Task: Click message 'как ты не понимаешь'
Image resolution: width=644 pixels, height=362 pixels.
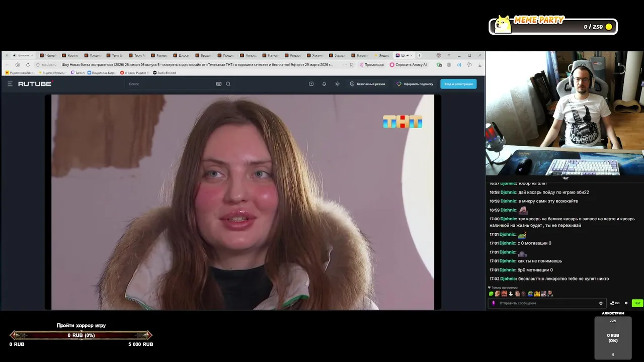Action: pyautogui.click(x=540, y=261)
